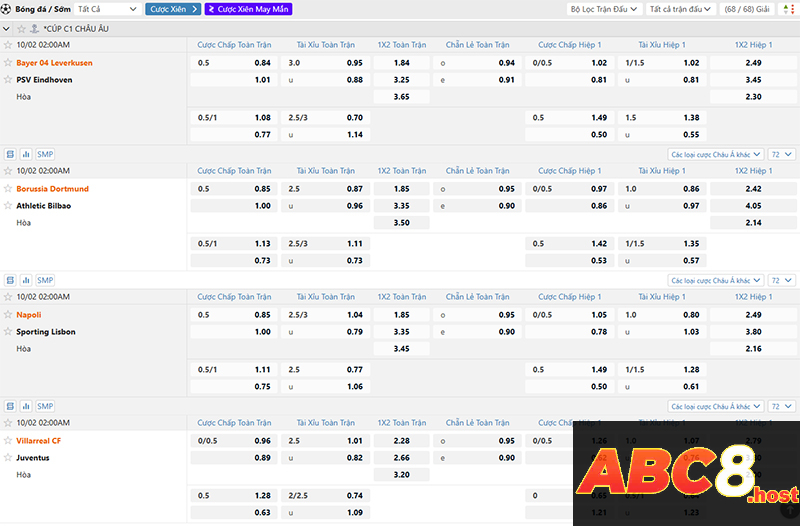
Task: Toggle the favorite star beside Sporting Lisbon
Action: coord(8,332)
